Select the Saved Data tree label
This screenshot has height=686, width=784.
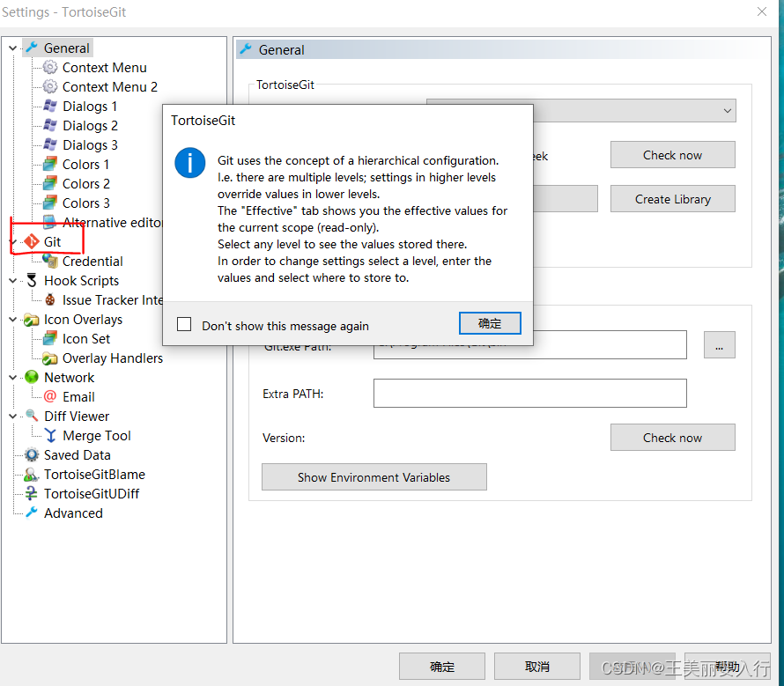[77, 454]
